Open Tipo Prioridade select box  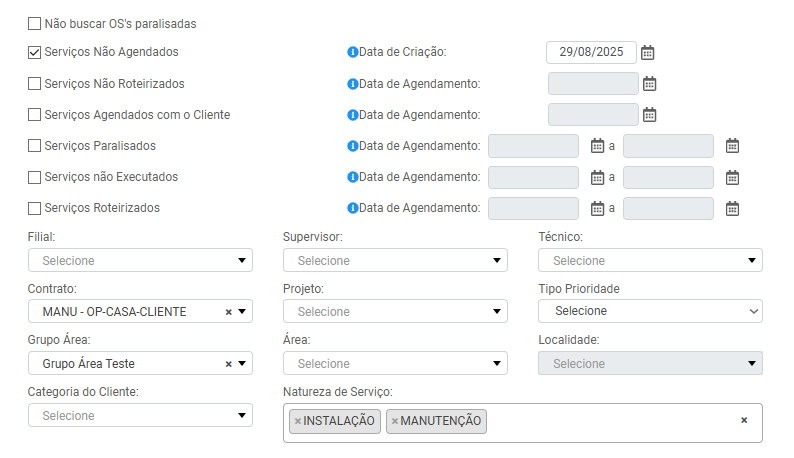click(650, 311)
